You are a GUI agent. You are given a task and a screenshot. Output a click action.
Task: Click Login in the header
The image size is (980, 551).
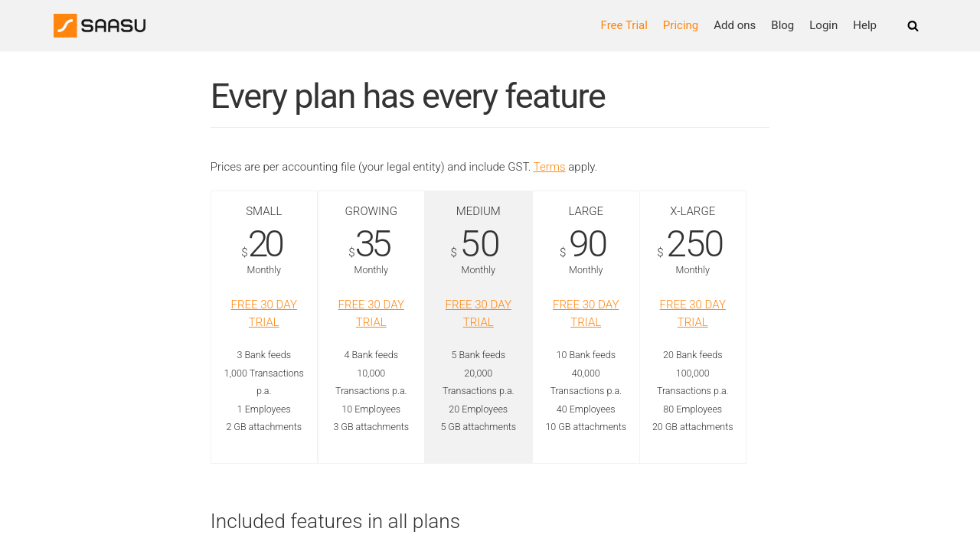point(823,25)
